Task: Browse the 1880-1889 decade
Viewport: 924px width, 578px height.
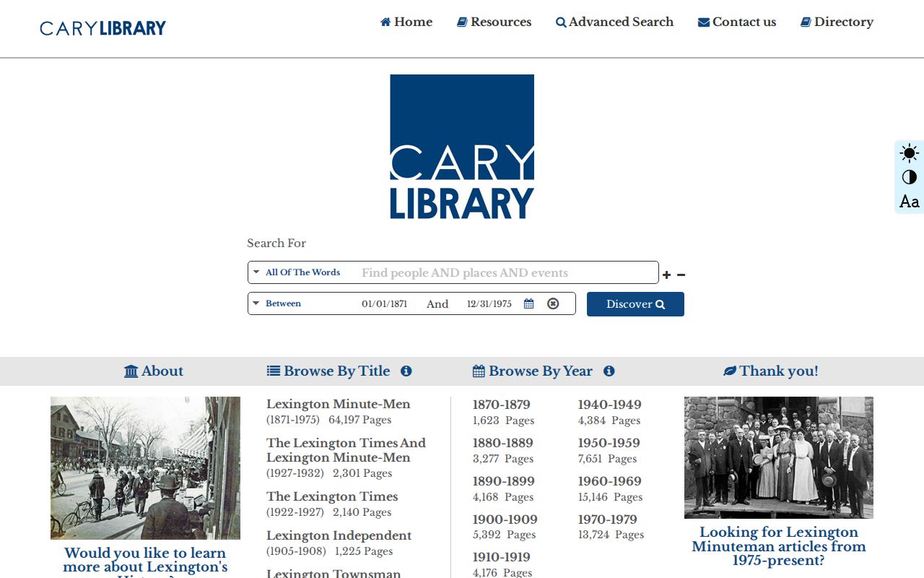Action: coord(503,444)
